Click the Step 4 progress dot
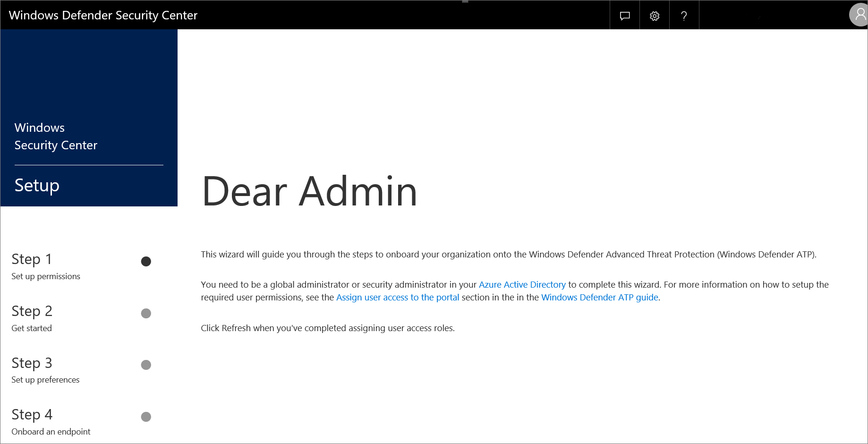Viewport: 868px width, 444px height. [146, 417]
